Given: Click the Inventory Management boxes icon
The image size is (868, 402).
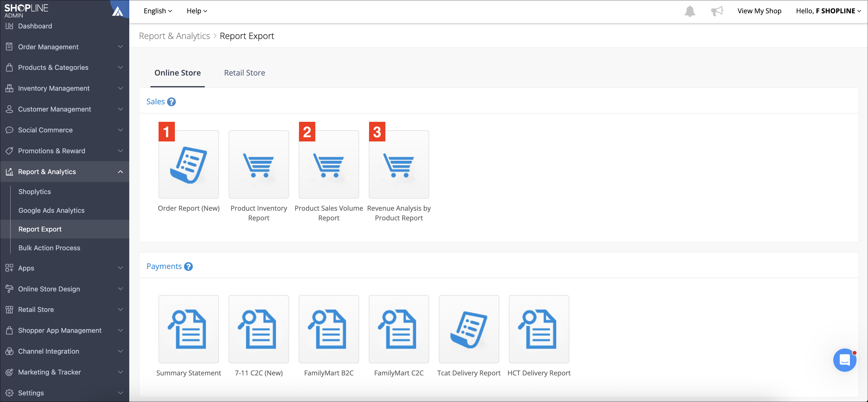Looking at the screenshot, I should pyautogui.click(x=9, y=88).
